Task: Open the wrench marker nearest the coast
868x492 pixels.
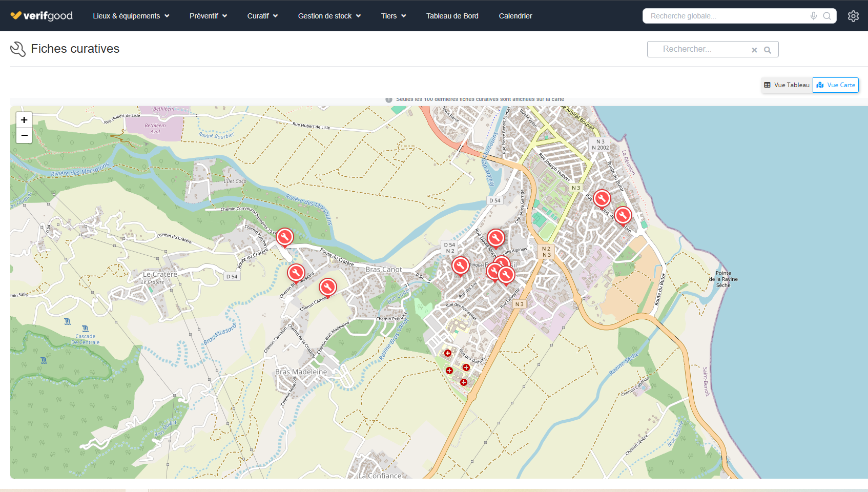Action: pos(623,215)
